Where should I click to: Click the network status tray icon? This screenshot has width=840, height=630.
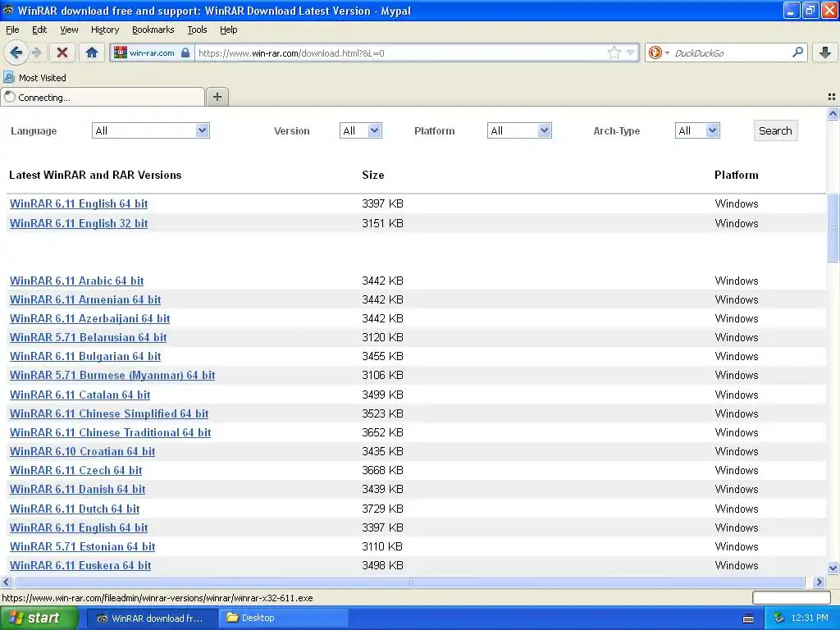[x=778, y=619]
